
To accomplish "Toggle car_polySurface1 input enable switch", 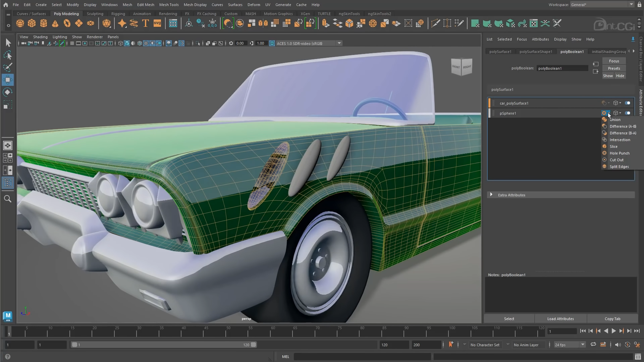I will pos(627,103).
